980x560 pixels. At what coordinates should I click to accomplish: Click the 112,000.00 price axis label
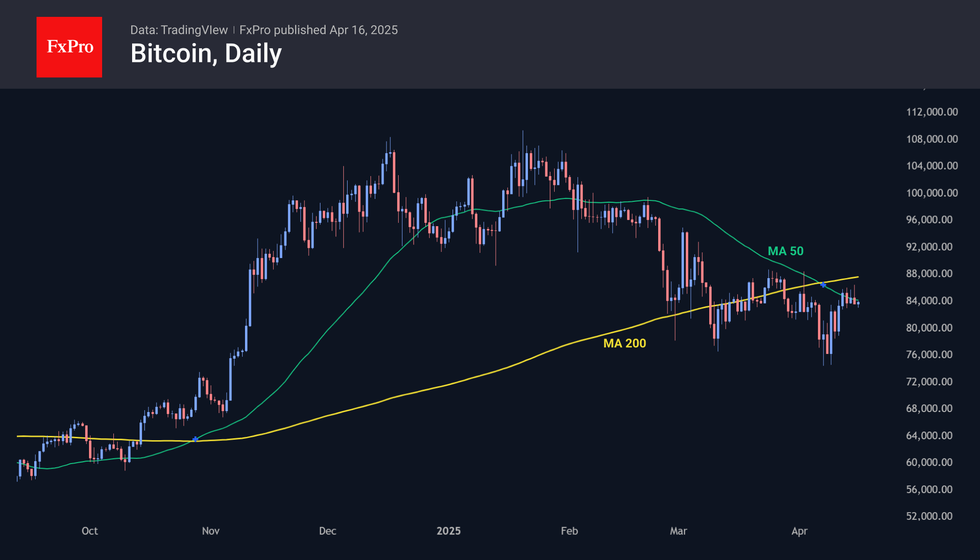(x=932, y=112)
